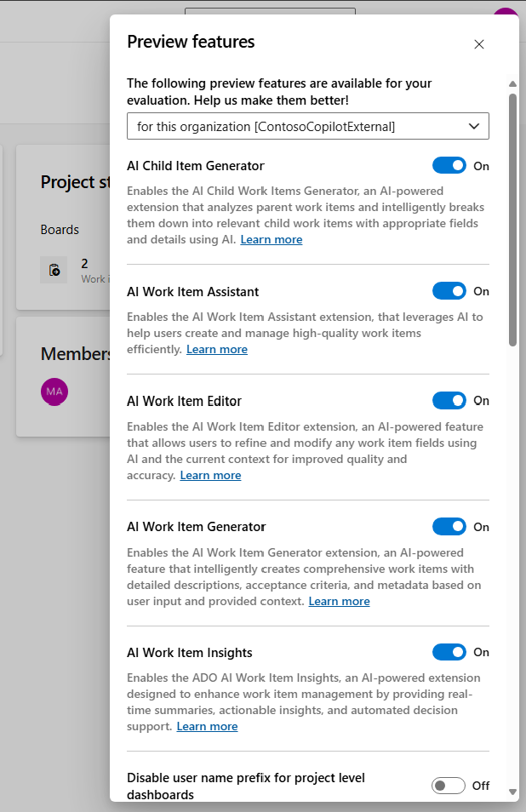This screenshot has height=812, width=526.
Task: Click the Boards work items icon
Action: [54, 269]
